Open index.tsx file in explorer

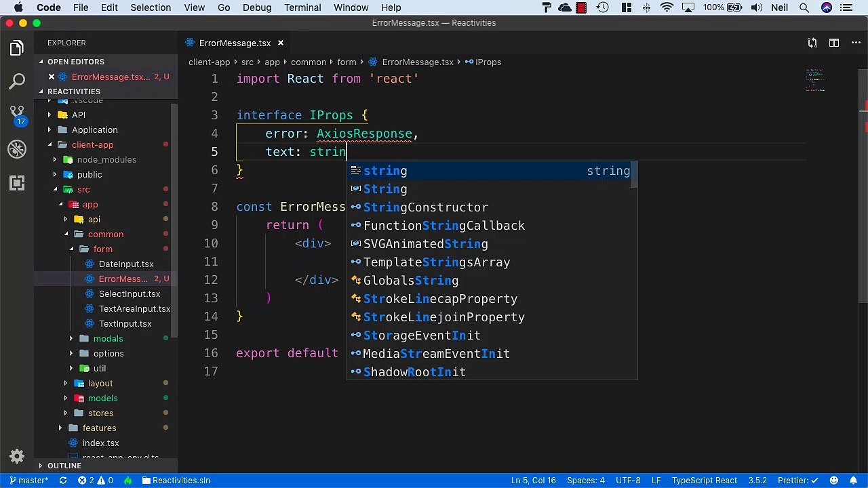point(100,443)
